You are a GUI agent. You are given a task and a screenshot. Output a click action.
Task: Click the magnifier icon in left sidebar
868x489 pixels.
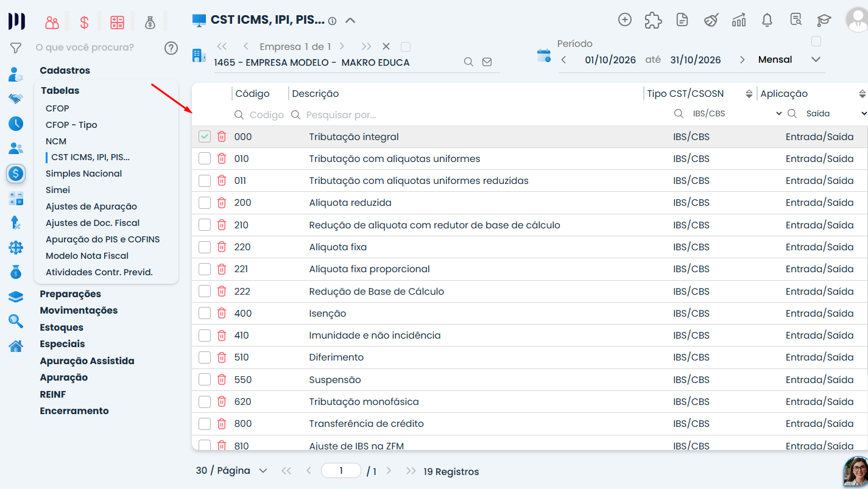[x=16, y=321]
